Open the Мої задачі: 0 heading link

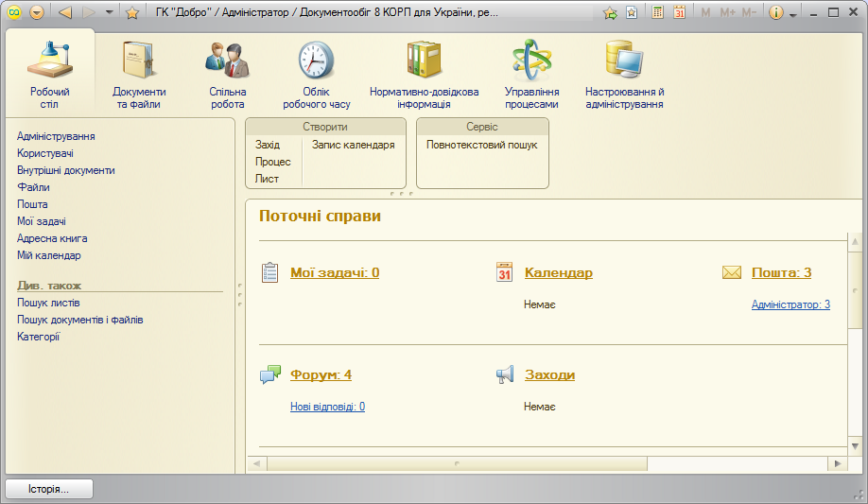(x=335, y=272)
